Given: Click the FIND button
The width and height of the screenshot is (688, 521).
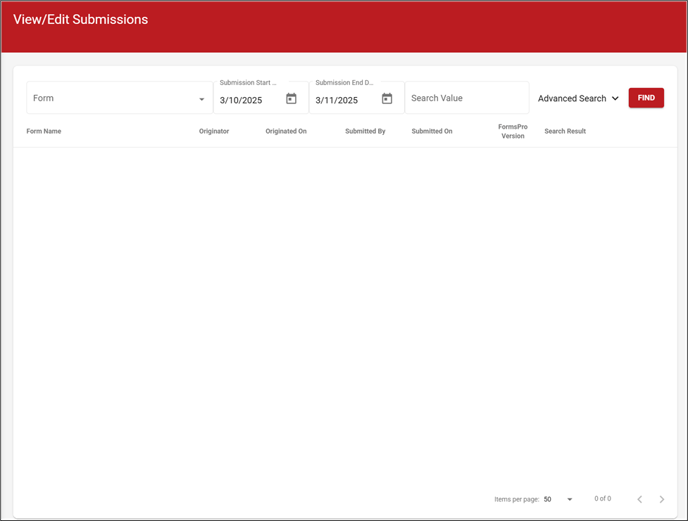Looking at the screenshot, I should pyautogui.click(x=646, y=98).
